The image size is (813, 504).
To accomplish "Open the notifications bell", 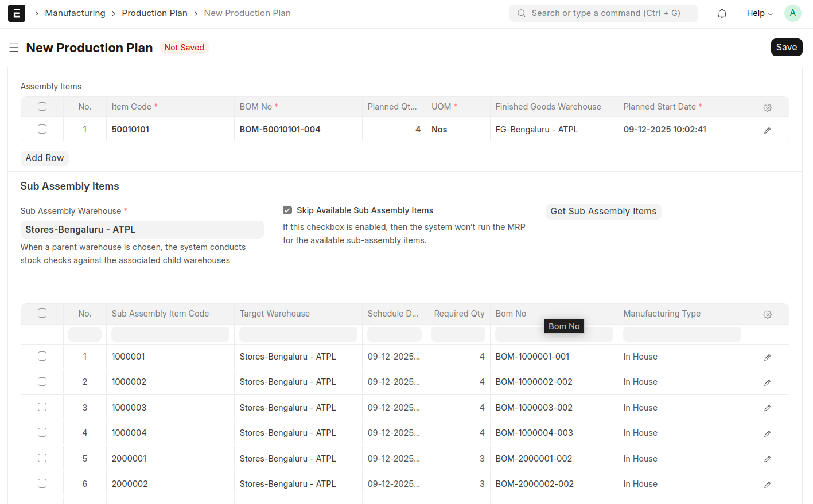I will pyautogui.click(x=722, y=13).
